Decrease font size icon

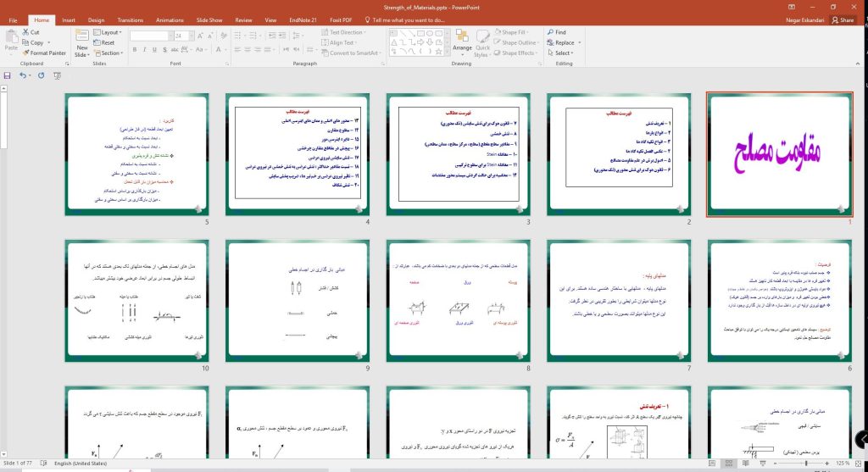coord(210,36)
